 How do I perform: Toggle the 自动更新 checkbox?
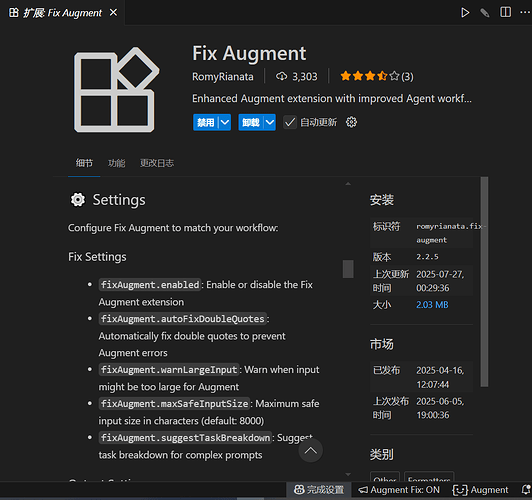290,122
